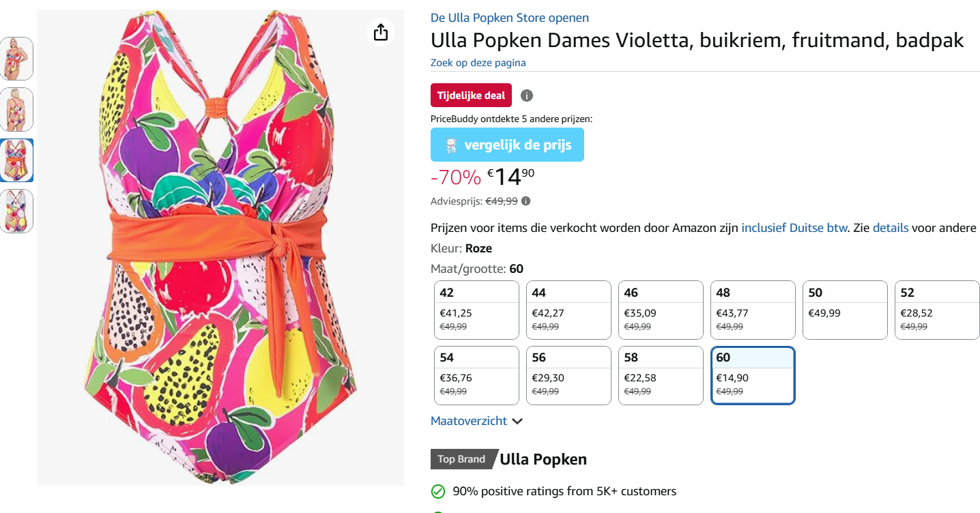Image resolution: width=980 pixels, height=513 pixels.
Task: Open the Maatoverzicht chevron arrow
Action: (x=518, y=422)
